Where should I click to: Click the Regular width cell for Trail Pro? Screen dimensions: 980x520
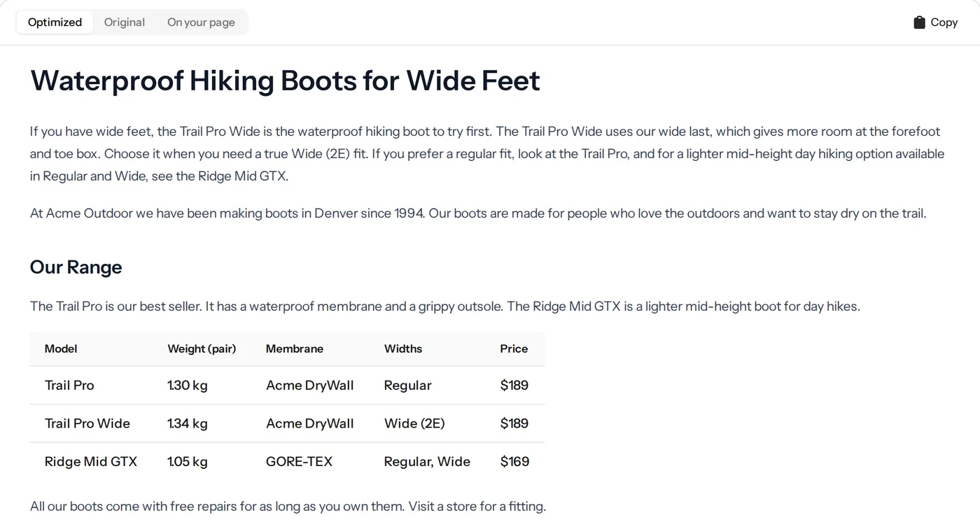click(408, 386)
